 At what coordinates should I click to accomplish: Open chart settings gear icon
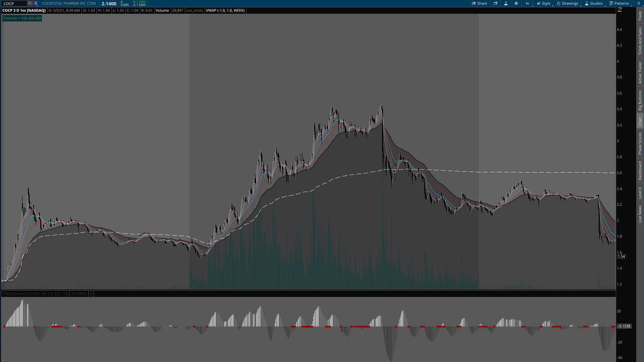[x=516, y=3]
